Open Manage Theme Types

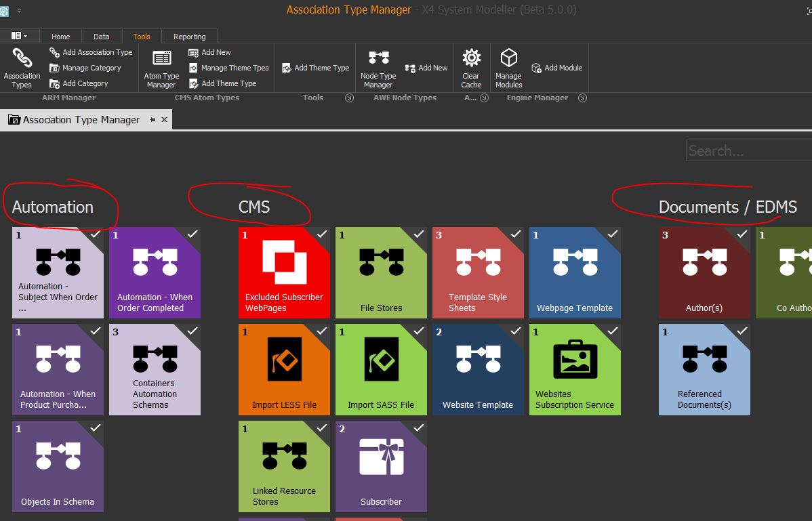pyautogui.click(x=228, y=68)
